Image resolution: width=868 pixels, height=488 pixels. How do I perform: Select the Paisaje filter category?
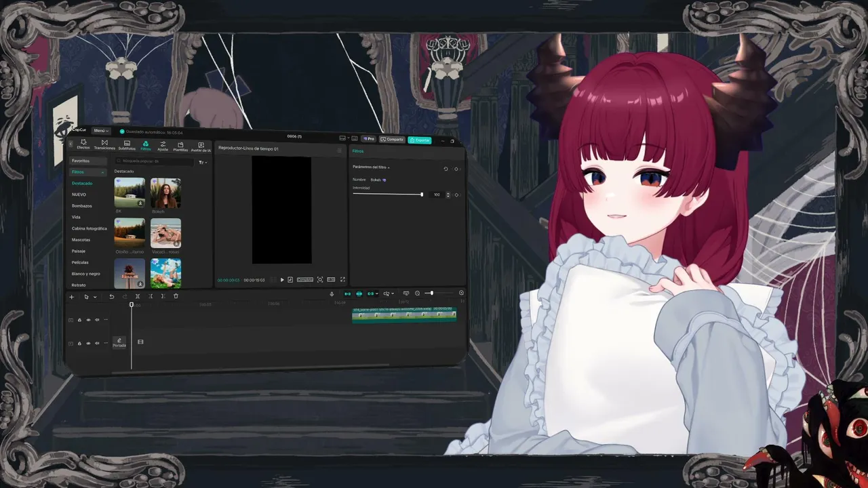[79, 251]
